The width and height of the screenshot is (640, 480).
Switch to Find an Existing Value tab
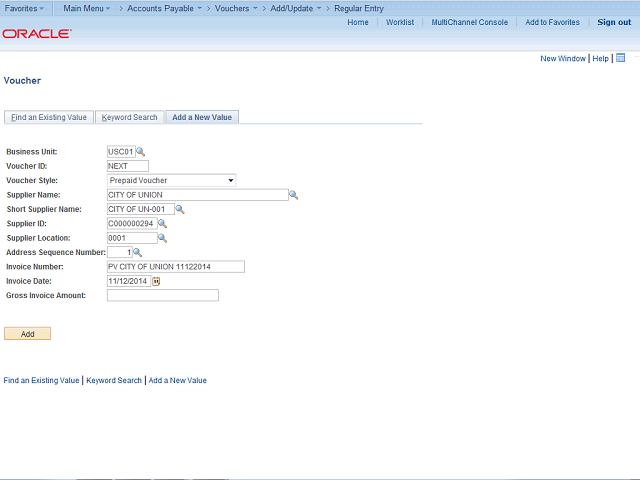pyautogui.click(x=49, y=117)
